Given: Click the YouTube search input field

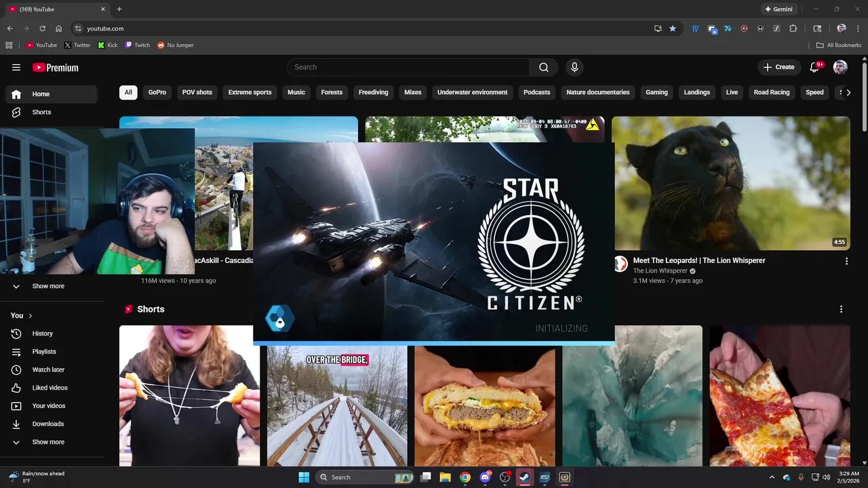Looking at the screenshot, I should [x=409, y=67].
